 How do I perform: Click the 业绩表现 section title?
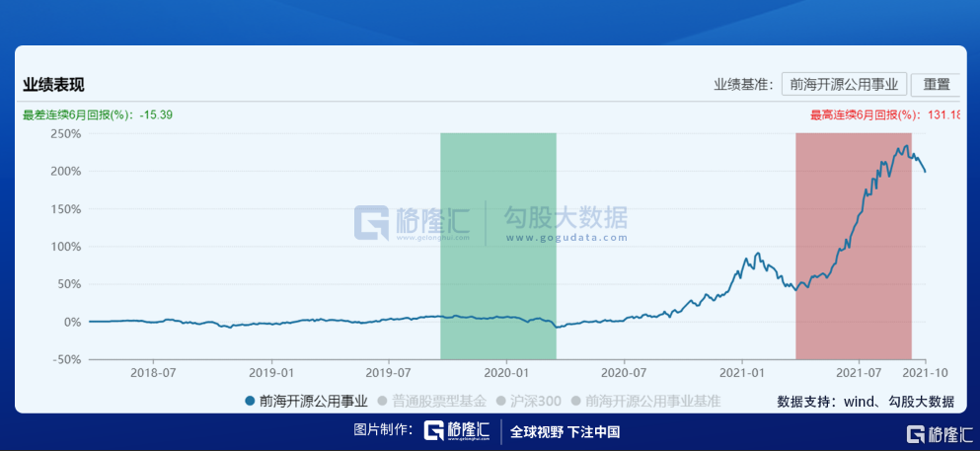pyautogui.click(x=53, y=84)
